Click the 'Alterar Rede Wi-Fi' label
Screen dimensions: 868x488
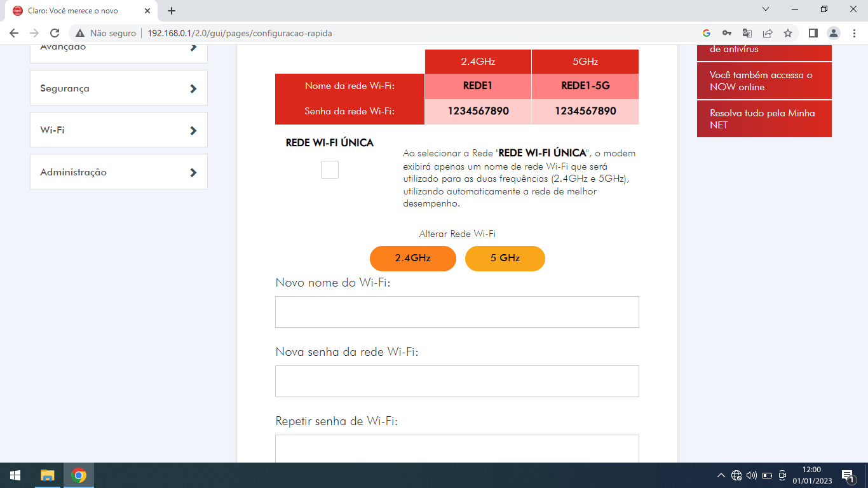pyautogui.click(x=458, y=234)
